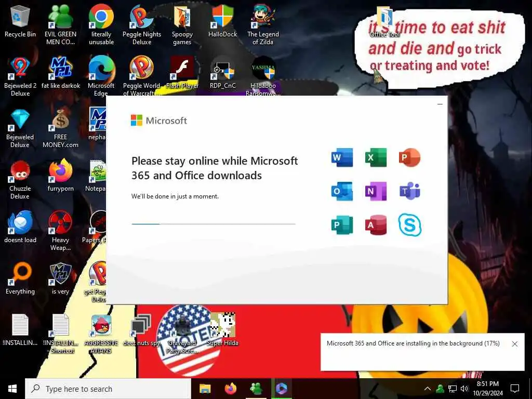Image resolution: width=532 pixels, height=399 pixels.
Task: Click the Please stay online heading text
Action: [215, 168]
